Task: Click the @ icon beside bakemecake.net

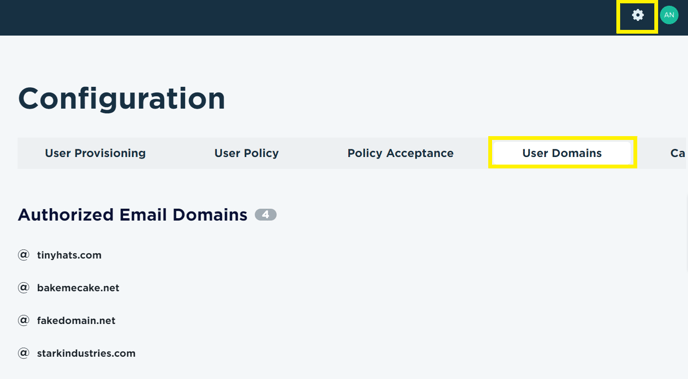Action: pos(23,288)
